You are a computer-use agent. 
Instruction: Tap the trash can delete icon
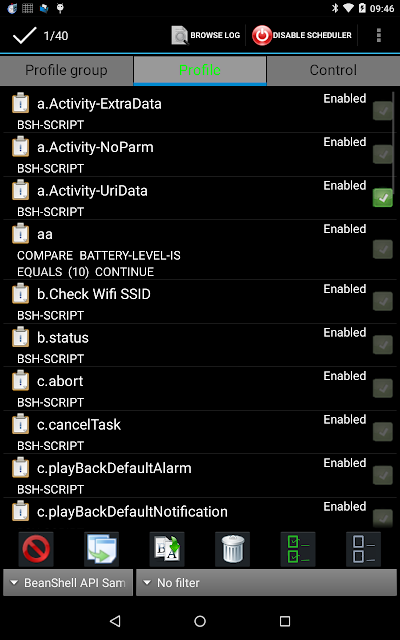(233, 549)
